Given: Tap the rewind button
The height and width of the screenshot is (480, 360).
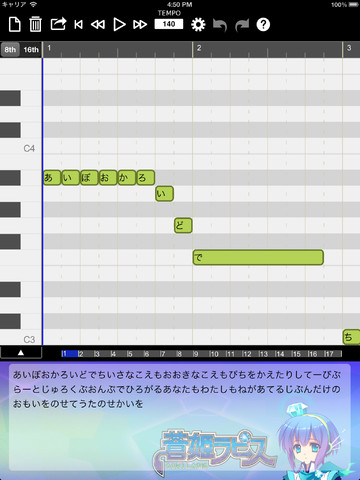Looking at the screenshot, I should coord(98,25).
